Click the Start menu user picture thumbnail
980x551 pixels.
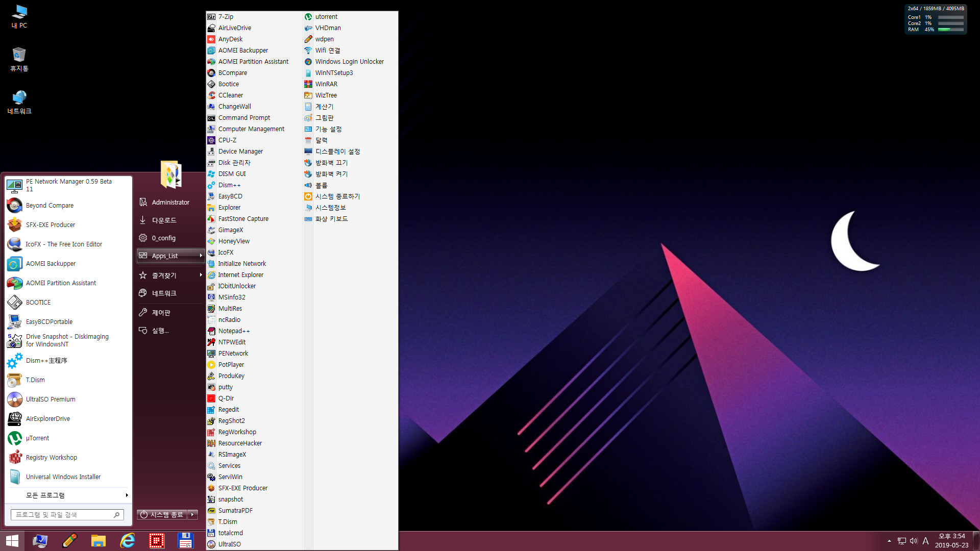(171, 175)
